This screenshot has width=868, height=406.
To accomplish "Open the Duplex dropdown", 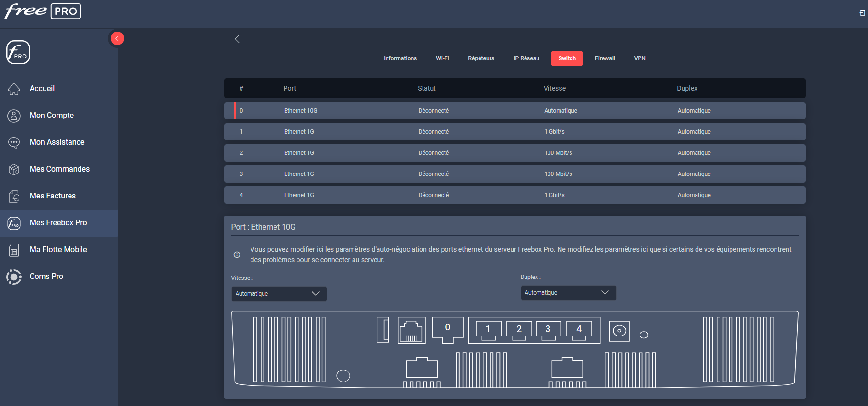I will pyautogui.click(x=568, y=293).
